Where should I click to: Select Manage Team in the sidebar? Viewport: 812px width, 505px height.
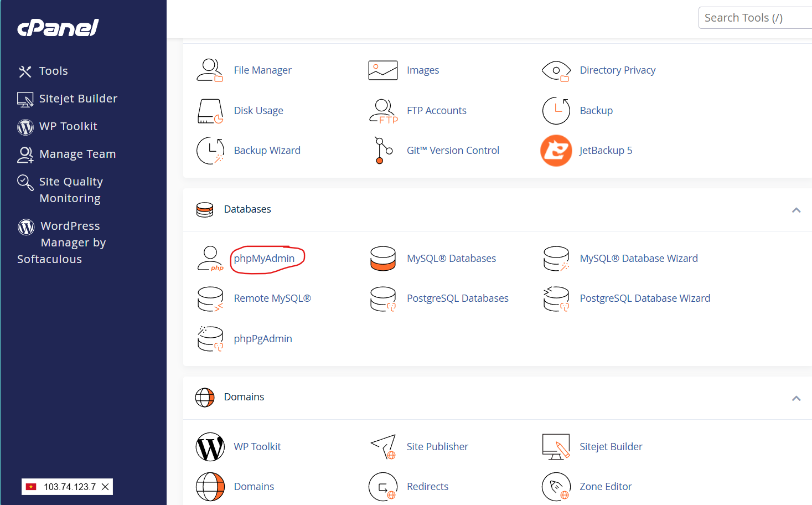(x=77, y=154)
